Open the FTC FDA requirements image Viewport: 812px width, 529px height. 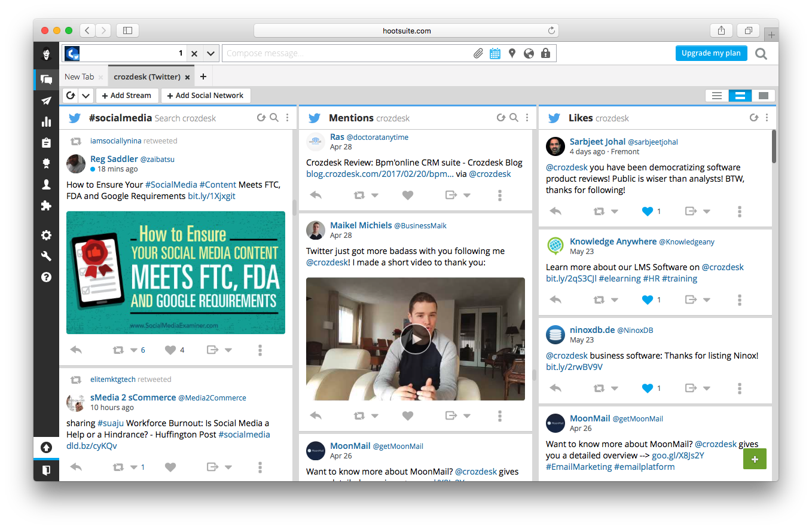176,273
